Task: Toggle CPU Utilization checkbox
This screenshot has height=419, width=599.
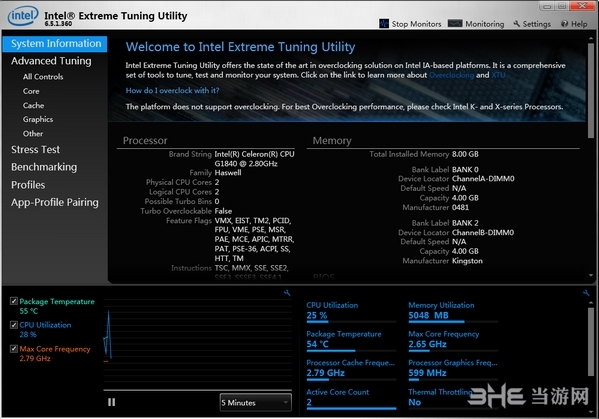Action: [x=14, y=325]
